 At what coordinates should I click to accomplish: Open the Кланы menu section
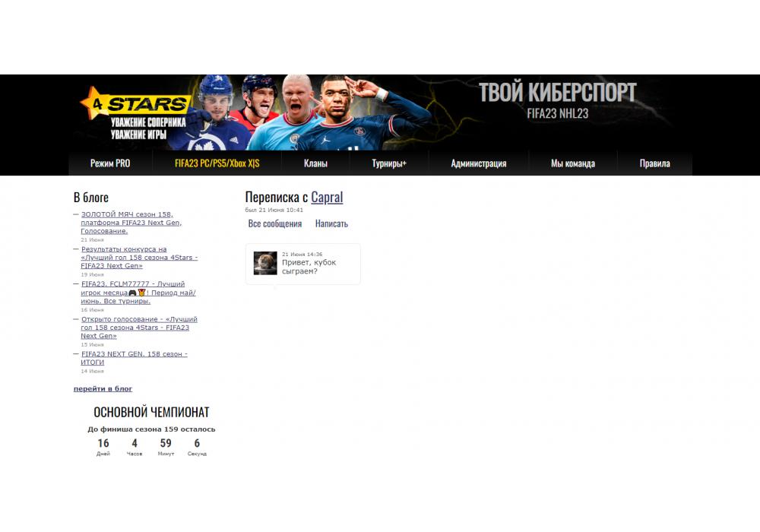pyautogui.click(x=315, y=163)
